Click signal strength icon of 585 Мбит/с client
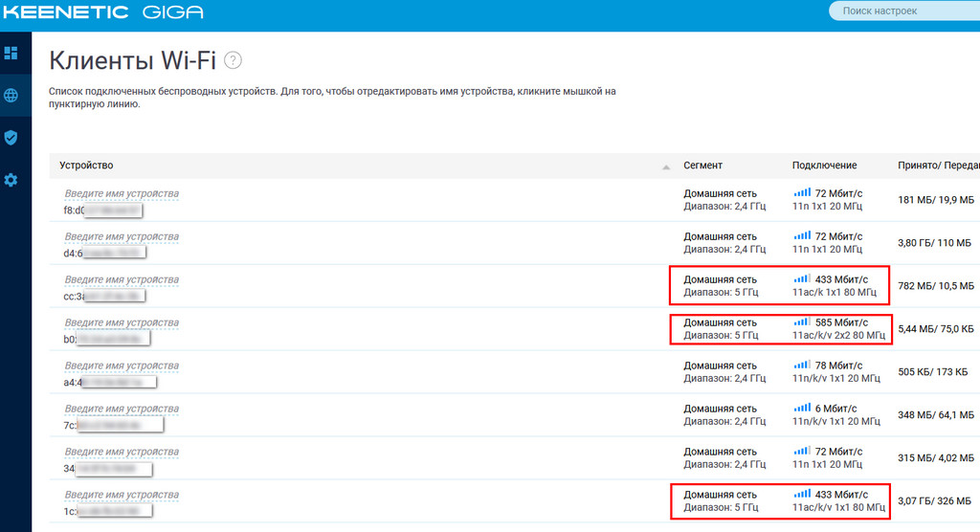This screenshot has height=532, width=980. pos(802,321)
